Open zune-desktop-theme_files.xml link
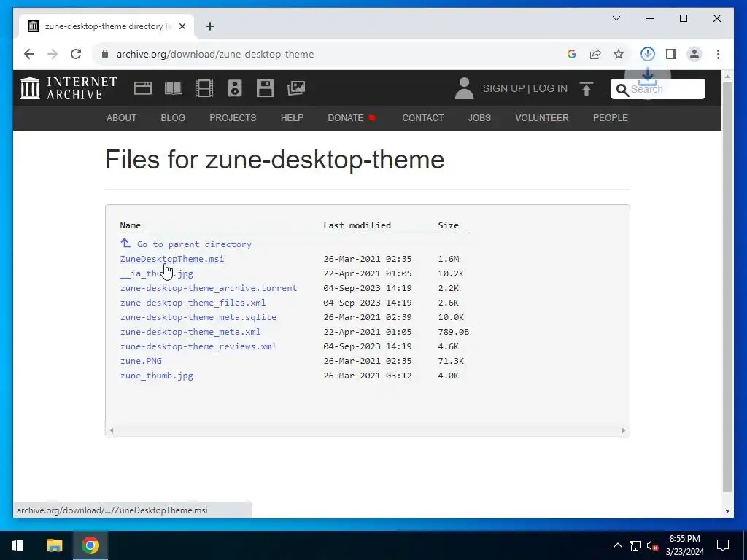 (193, 303)
